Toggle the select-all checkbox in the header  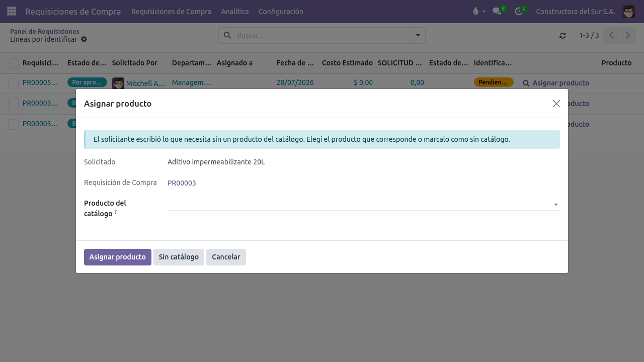13,63
